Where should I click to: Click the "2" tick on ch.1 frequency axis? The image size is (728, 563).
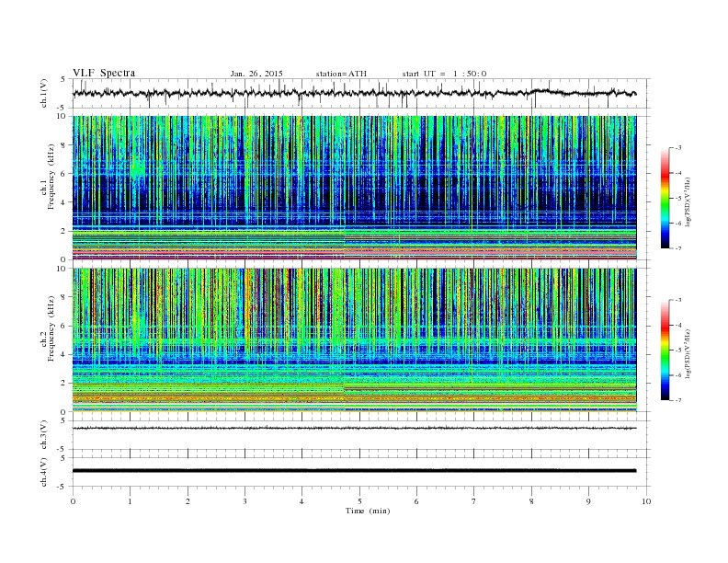(x=64, y=231)
